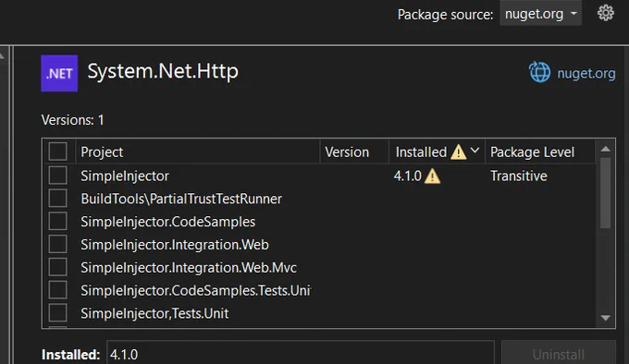The image size is (629, 364).
Task: Select the SimpleInjector project row name
Action: (x=125, y=176)
